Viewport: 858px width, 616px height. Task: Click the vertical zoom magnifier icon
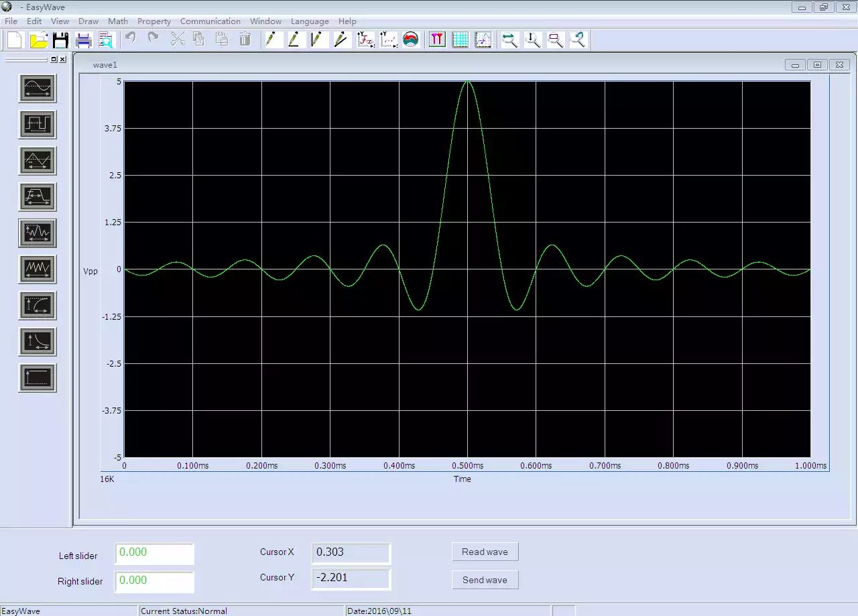tap(532, 40)
